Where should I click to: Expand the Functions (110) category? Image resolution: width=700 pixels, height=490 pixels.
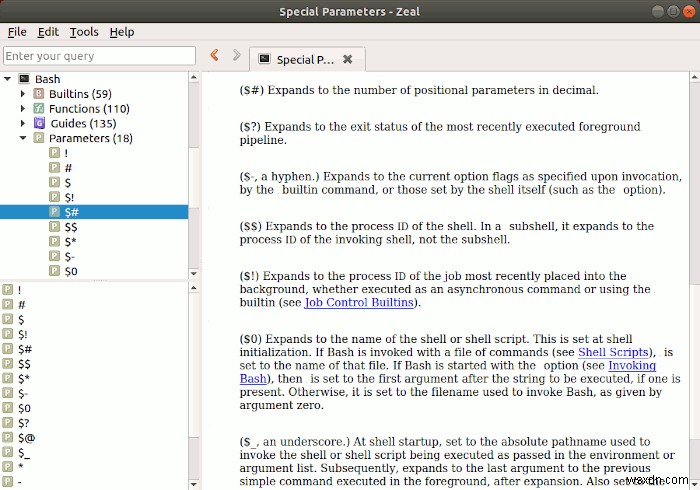pyautogui.click(x=23, y=108)
